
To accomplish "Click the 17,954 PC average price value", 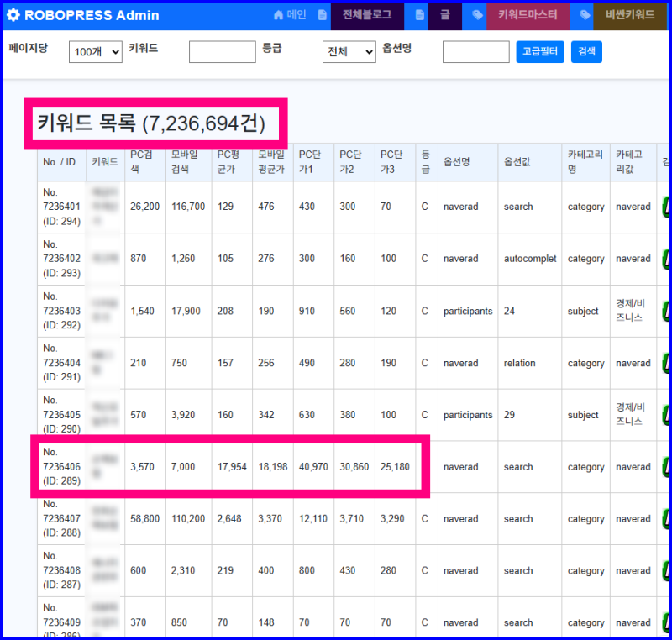I will click(232, 467).
